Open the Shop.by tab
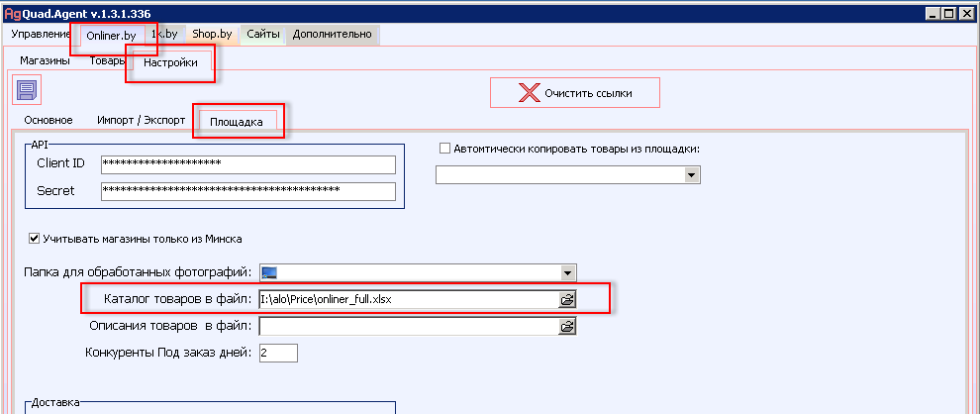Image resolution: width=980 pixels, height=414 pixels. pos(213,35)
